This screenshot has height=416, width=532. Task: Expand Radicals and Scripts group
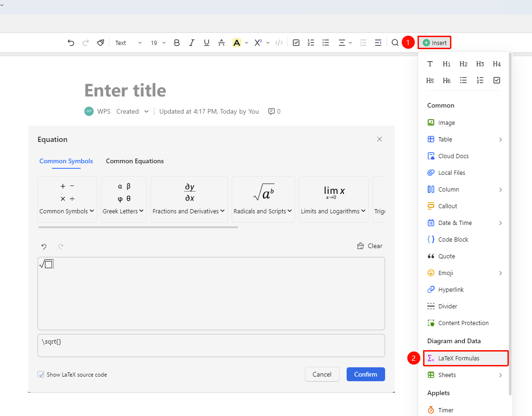[263, 199]
